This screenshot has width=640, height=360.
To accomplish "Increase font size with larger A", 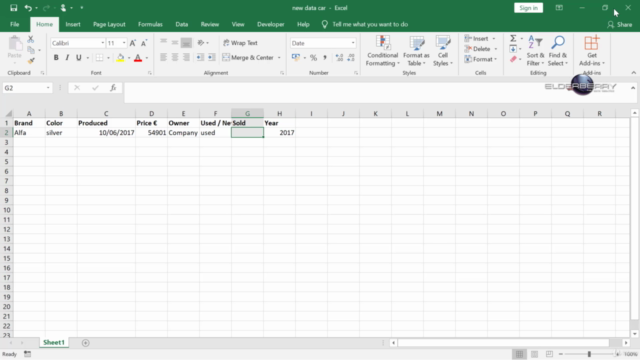I will (x=133, y=43).
